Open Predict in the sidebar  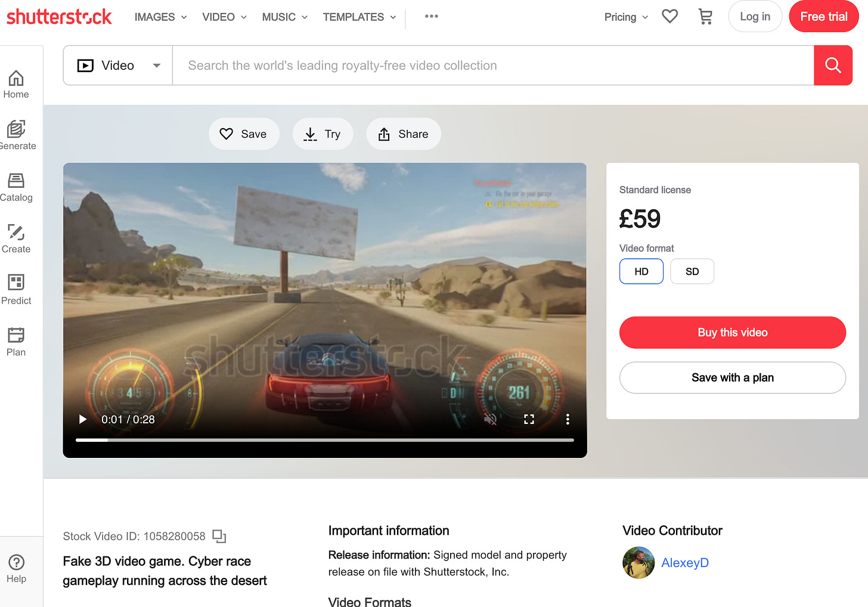(16, 290)
